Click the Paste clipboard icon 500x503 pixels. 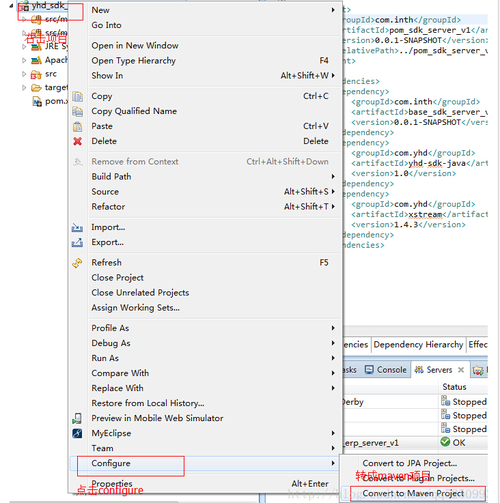click(77, 126)
